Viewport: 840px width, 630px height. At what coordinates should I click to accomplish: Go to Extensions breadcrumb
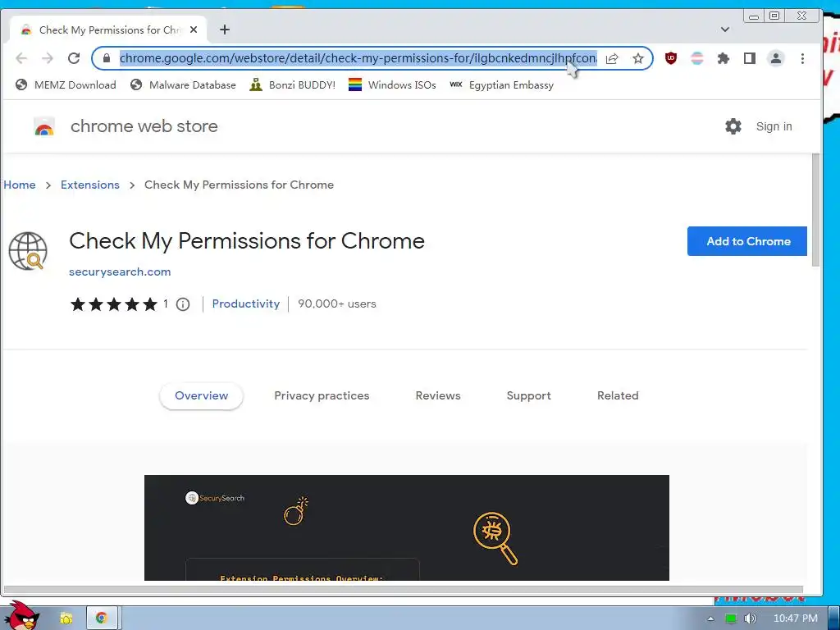(x=90, y=185)
